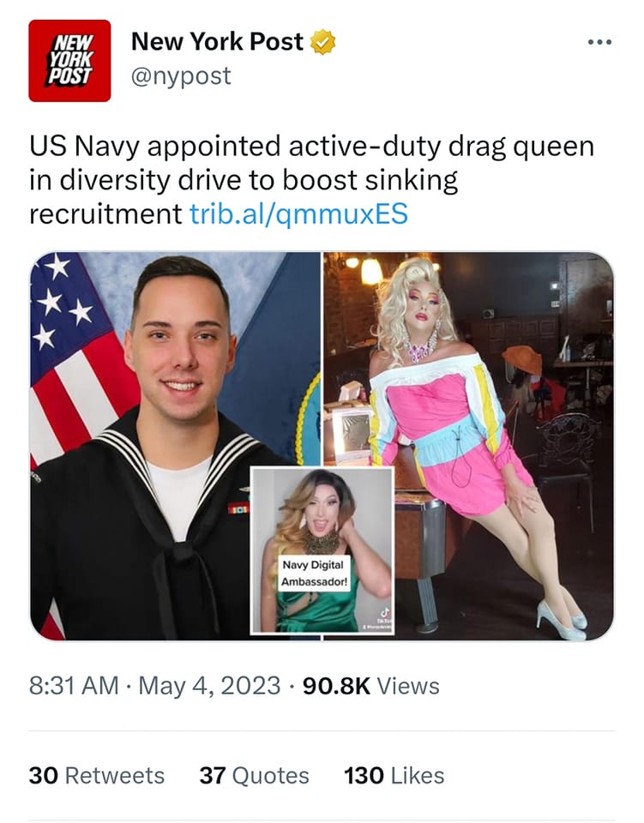
Task: Open the three-dot more options menu
Action: pyautogui.click(x=600, y=42)
